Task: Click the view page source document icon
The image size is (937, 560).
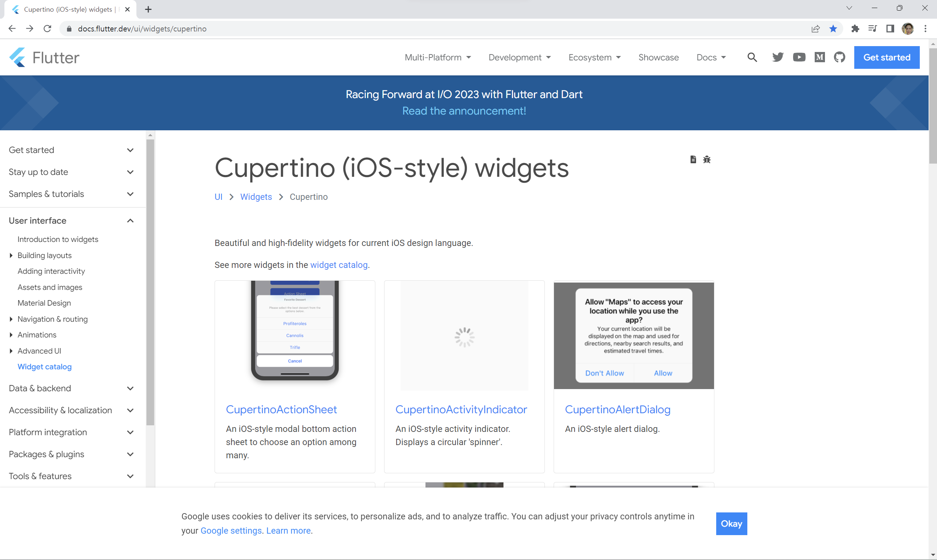Action: tap(693, 159)
